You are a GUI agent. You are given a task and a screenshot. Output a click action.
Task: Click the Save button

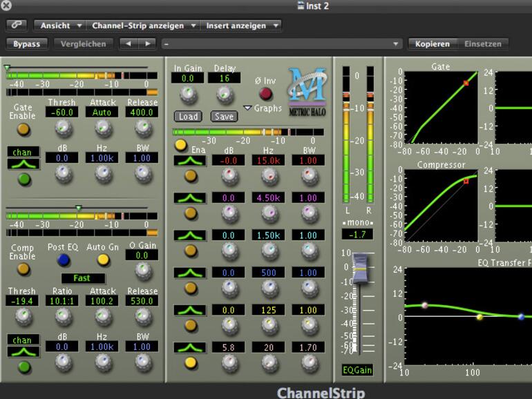click(x=223, y=117)
